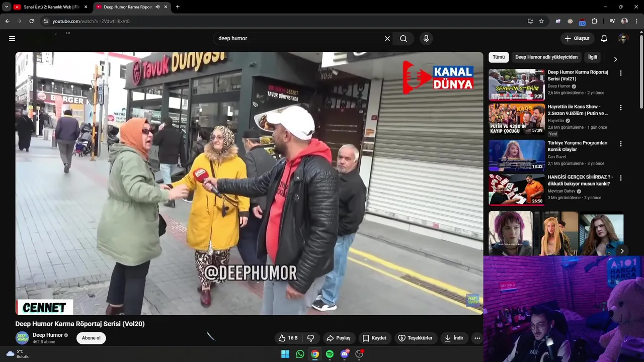Open options menu for Hayrettin Kaos video

[621, 108]
